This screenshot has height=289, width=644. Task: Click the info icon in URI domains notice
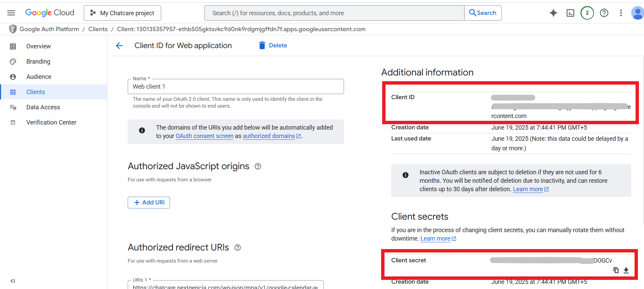[x=142, y=130]
